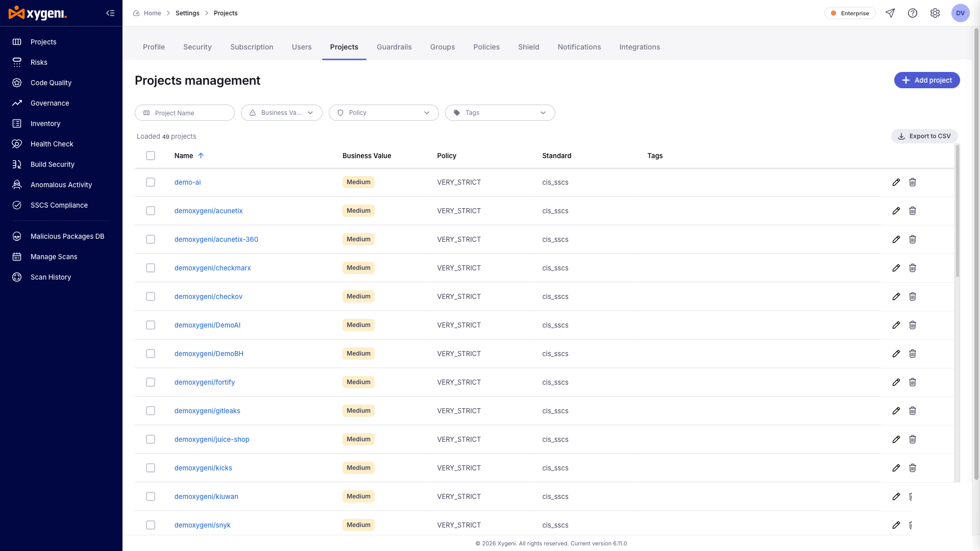
Task: Select the checkbox for demoxygeni/fortify
Action: click(151, 382)
